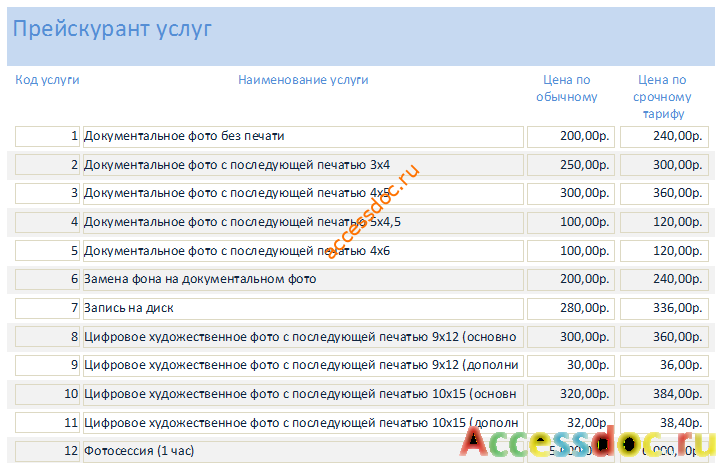Screen dimensions: 723x463
Task: Select urgent price 120,00р. in row 5
Action: tap(664, 251)
